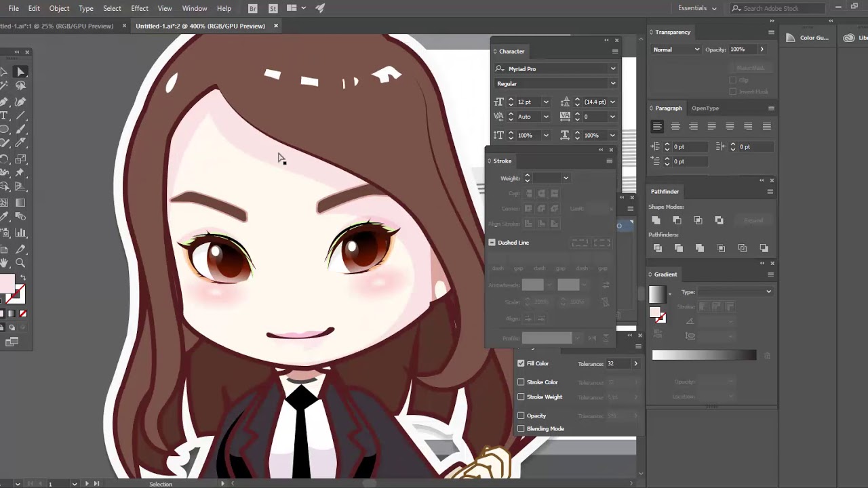Open the font family dropdown Myriad Pro
Viewport: 868px width, 488px height.
coord(612,68)
